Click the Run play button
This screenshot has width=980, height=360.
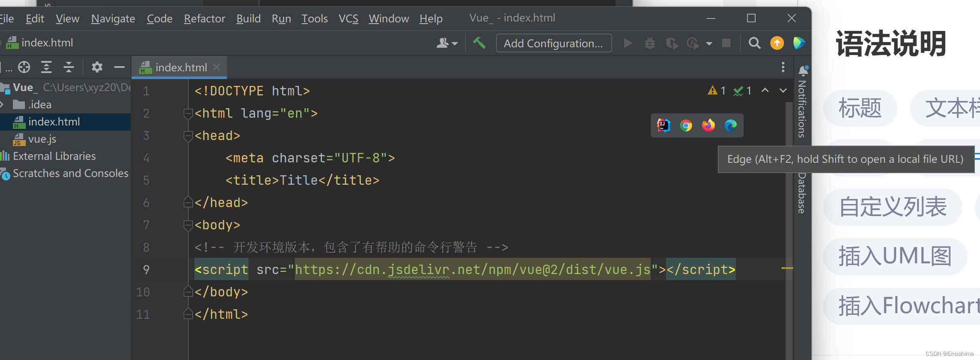tap(628, 43)
